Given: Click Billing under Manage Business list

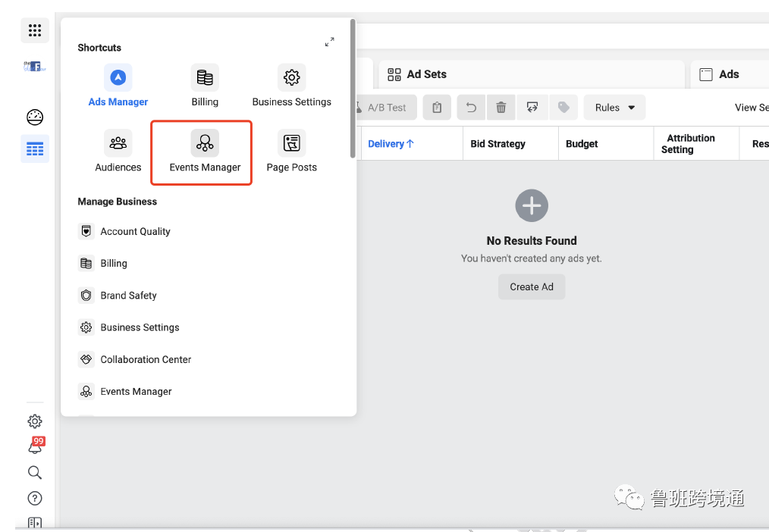Looking at the screenshot, I should tap(103, 263).
